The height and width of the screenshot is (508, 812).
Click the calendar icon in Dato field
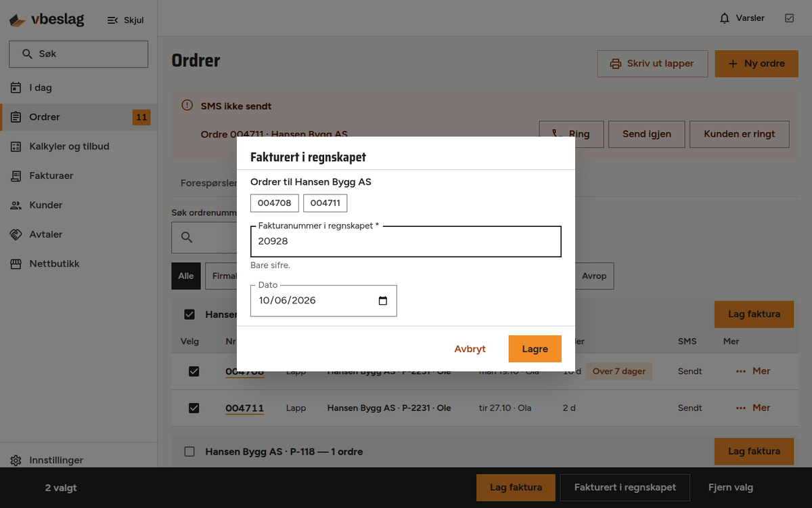coord(383,301)
